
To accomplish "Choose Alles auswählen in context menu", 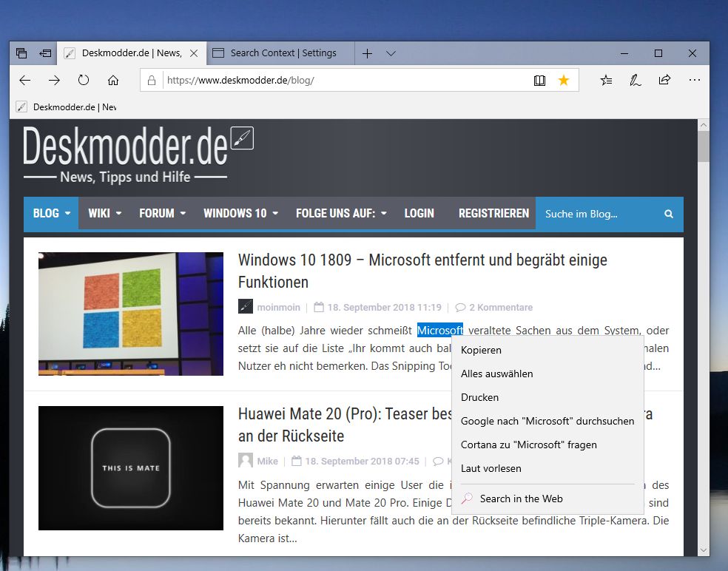I will click(547, 374).
